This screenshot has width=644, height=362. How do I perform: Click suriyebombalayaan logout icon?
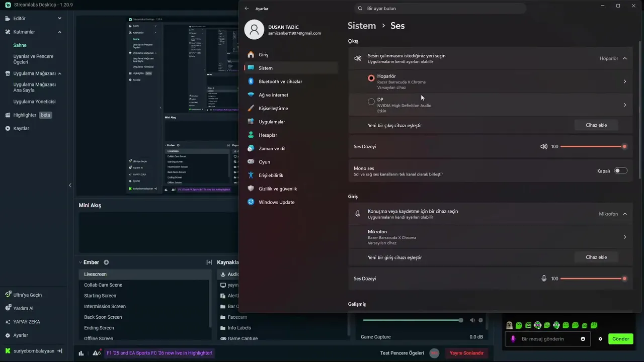tap(60, 351)
